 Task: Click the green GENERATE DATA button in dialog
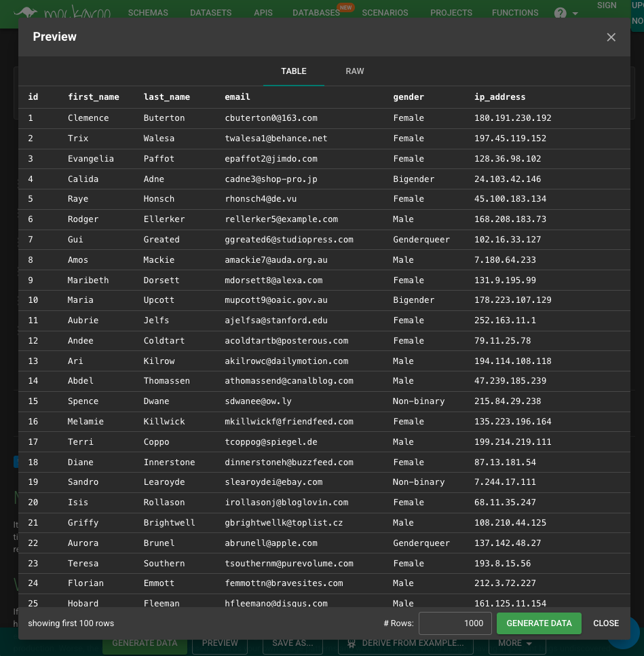click(x=539, y=623)
